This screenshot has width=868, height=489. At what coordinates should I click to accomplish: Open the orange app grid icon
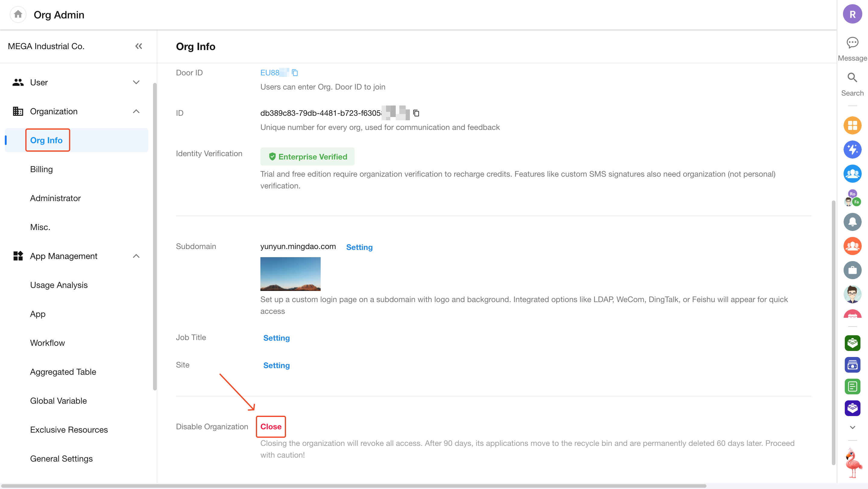click(x=852, y=126)
